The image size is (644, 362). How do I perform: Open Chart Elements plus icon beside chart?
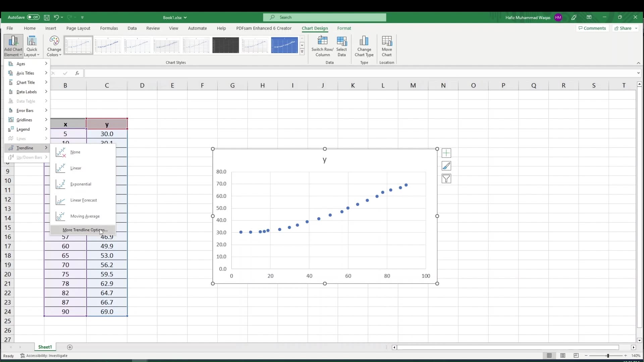[446, 153]
